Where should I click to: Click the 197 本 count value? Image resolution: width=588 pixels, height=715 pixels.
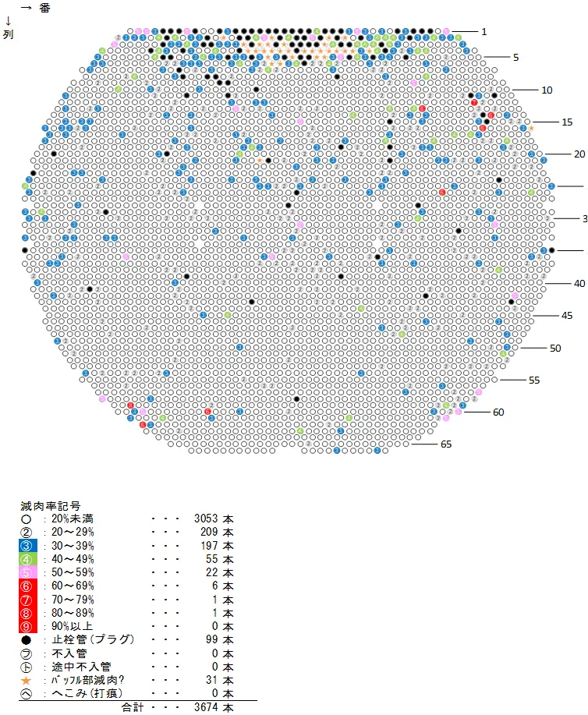(x=217, y=546)
